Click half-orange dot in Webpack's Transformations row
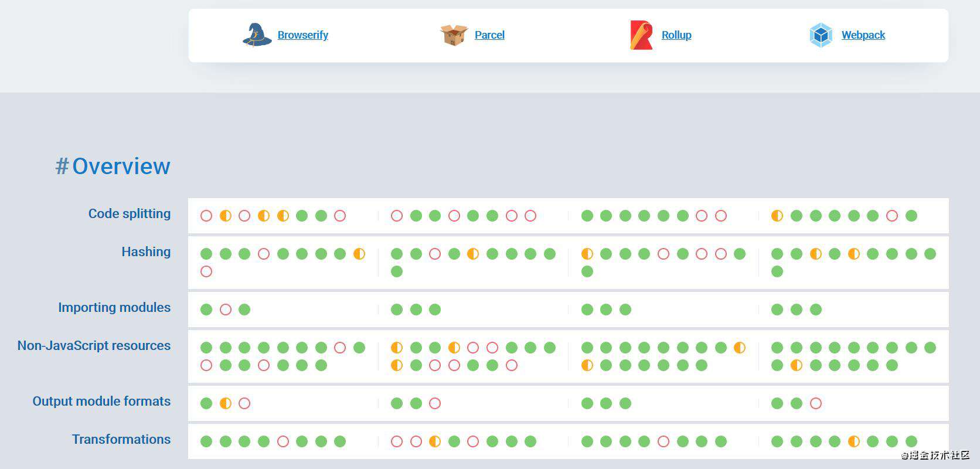 coord(854,441)
